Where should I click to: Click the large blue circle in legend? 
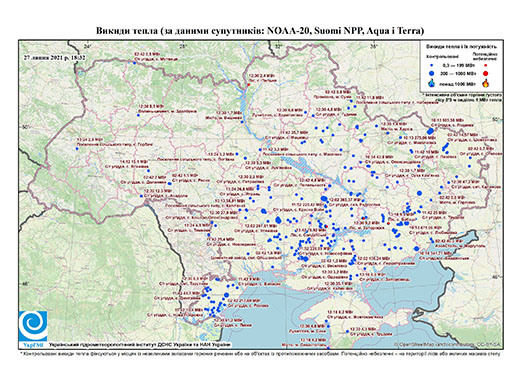coord(432,73)
